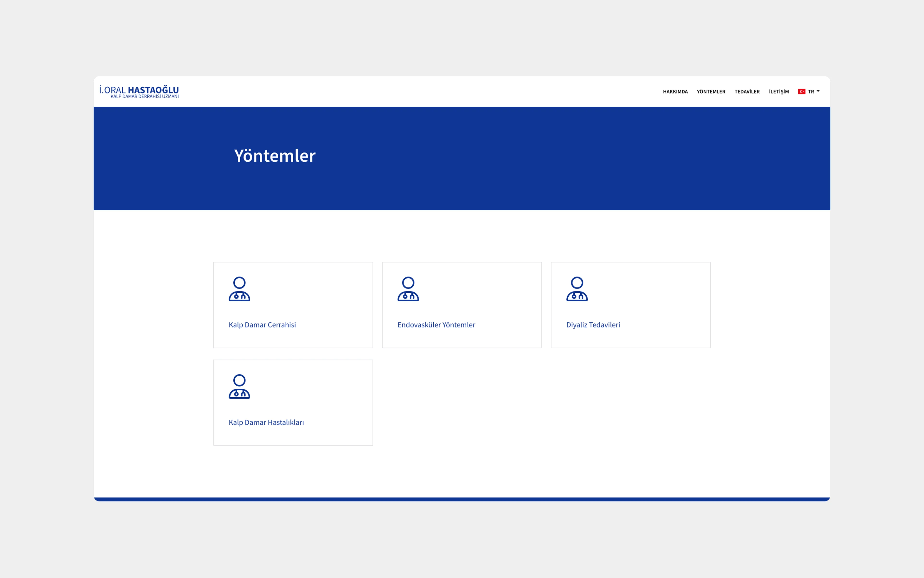Click the doctor icon above Diyaliz Tedavileri
Screen dimensions: 924x578
pos(577,289)
